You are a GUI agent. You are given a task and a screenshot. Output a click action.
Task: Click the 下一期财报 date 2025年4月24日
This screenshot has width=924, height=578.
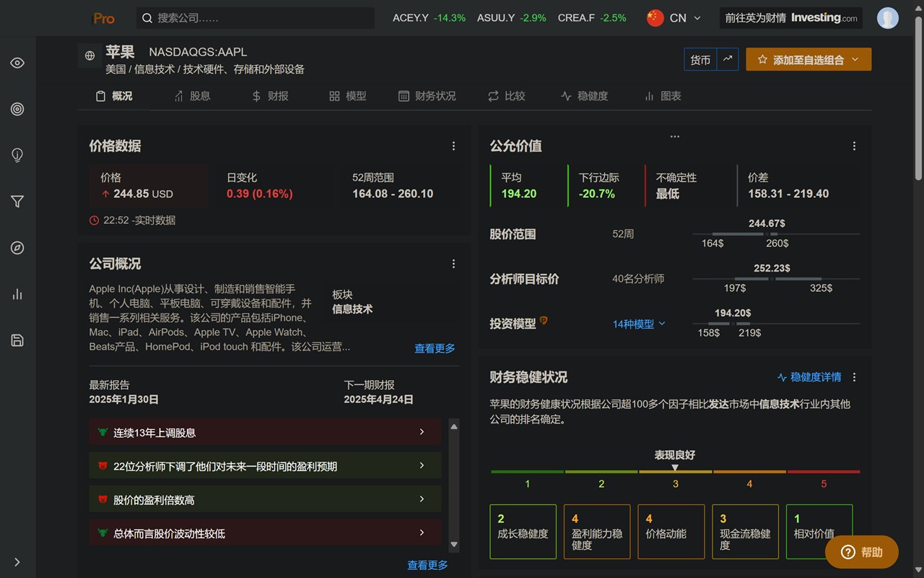pos(379,400)
